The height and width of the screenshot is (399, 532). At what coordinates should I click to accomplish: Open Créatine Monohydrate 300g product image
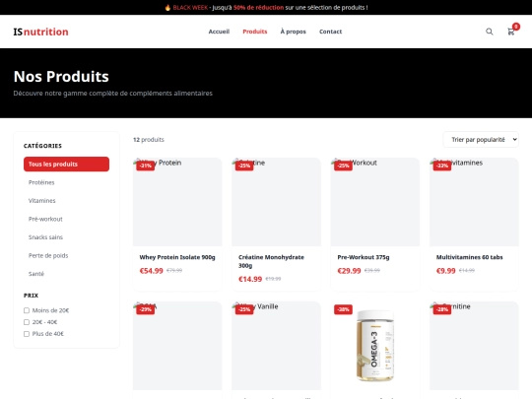tap(276, 202)
